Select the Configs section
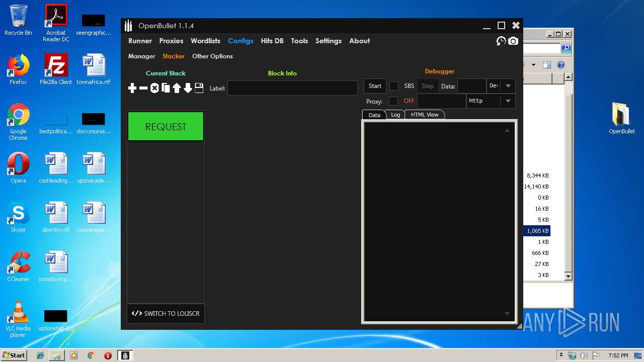The image size is (644, 362). point(240,41)
